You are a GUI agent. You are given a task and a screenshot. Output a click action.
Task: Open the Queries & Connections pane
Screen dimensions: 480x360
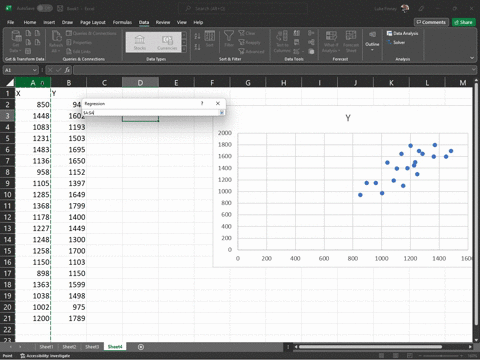point(91,33)
